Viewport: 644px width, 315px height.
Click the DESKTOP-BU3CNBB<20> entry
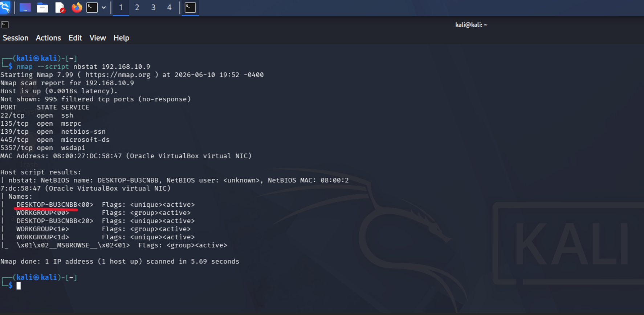tap(55, 221)
